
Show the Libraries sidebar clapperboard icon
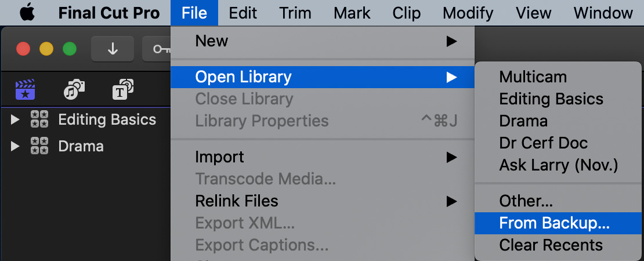pos(25,89)
